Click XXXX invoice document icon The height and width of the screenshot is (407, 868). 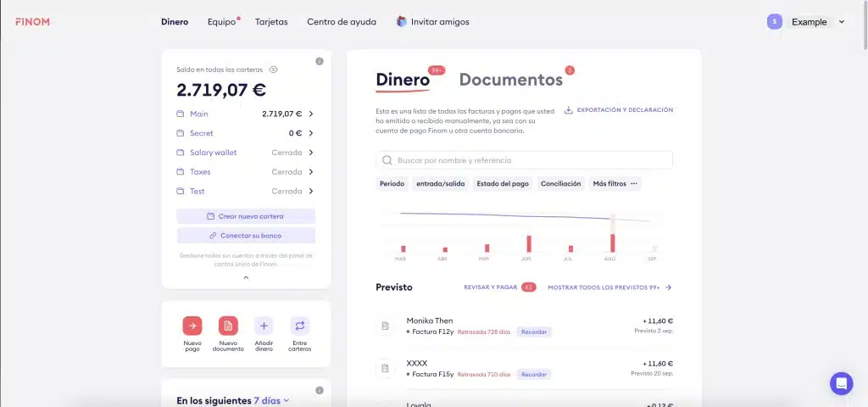[386, 368]
